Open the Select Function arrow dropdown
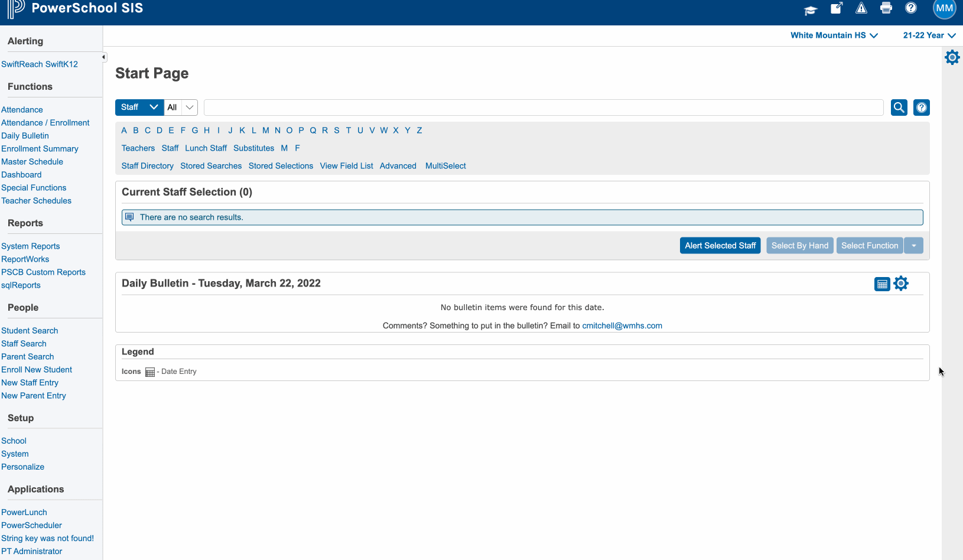Image resolution: width=963 pixels, height=560 pixels. click(914, 246)
